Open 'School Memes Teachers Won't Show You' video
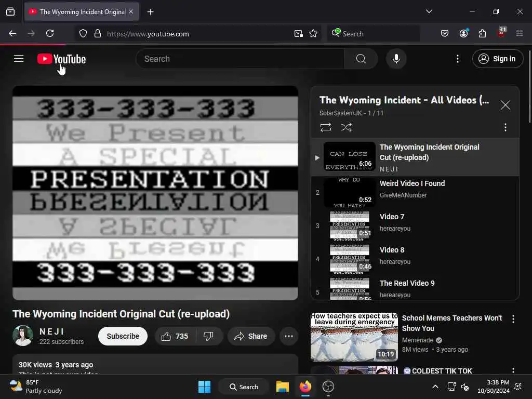This screenshot has height=399, width=532. point(451,323)
